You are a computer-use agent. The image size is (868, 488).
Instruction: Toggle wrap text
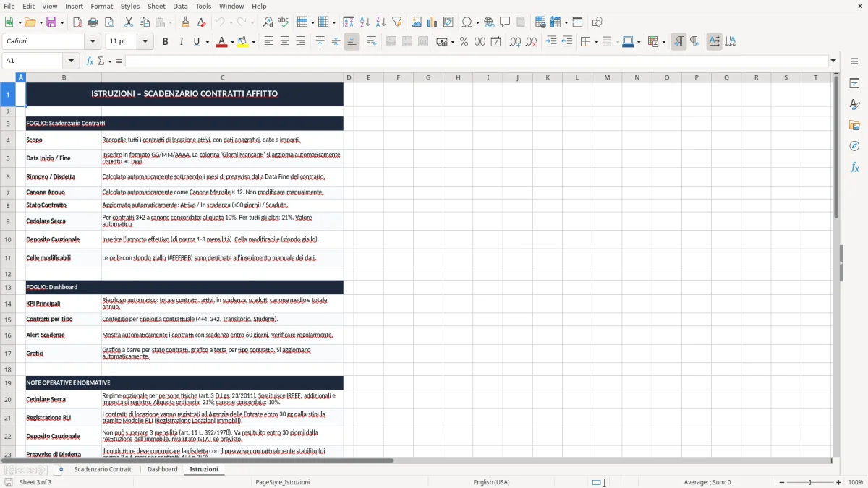coord(372,42)
